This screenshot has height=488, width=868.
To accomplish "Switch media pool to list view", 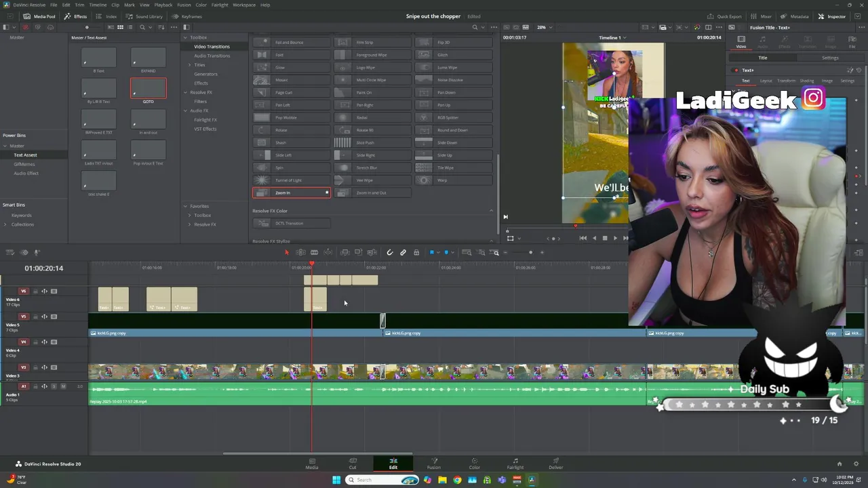I will [130, 27].
